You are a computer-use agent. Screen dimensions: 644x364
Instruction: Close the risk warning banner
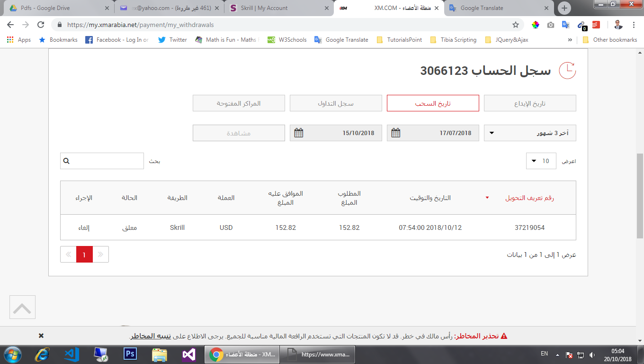pyautogui.click(x=41, y=336)
